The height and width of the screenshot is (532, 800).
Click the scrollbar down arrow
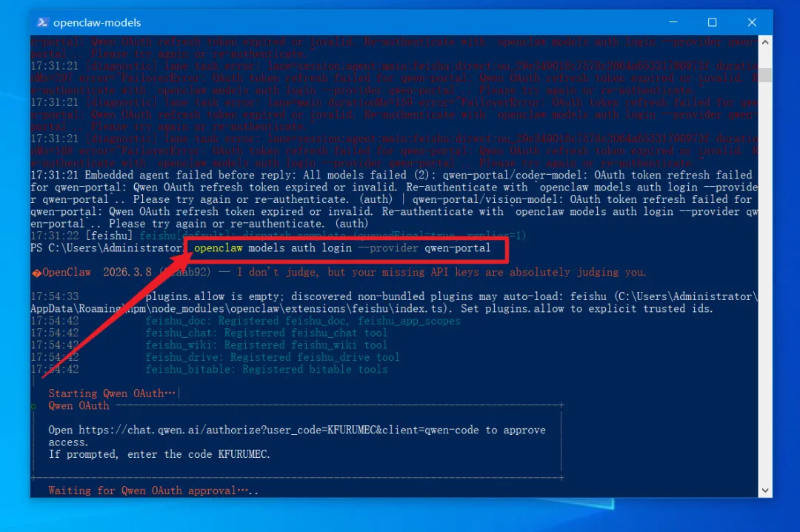click(764, 490)
